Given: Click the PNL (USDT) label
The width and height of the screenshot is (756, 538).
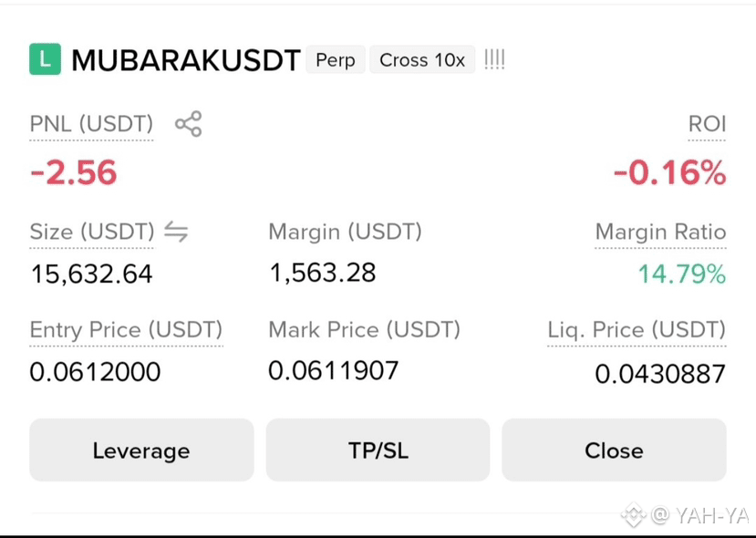Looking at the screenshot, I should (x=91, y=124).
